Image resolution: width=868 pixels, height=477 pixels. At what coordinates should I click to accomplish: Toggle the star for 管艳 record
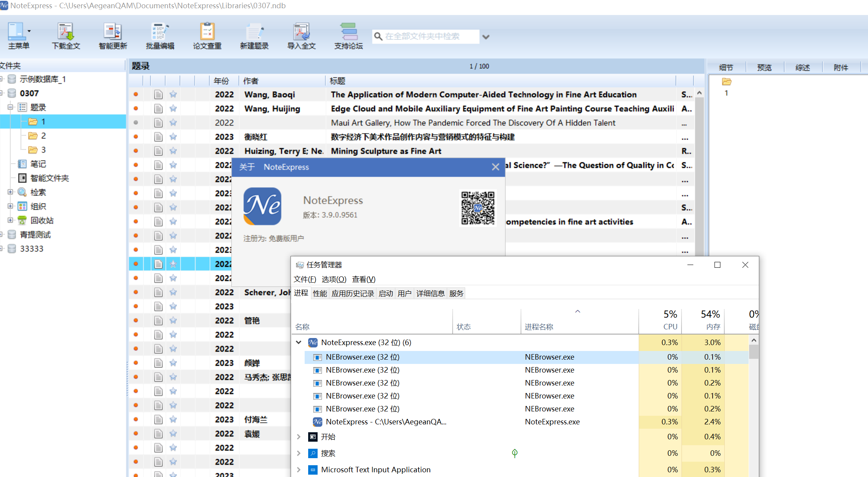pyautogui.click(x=173, y=321)
